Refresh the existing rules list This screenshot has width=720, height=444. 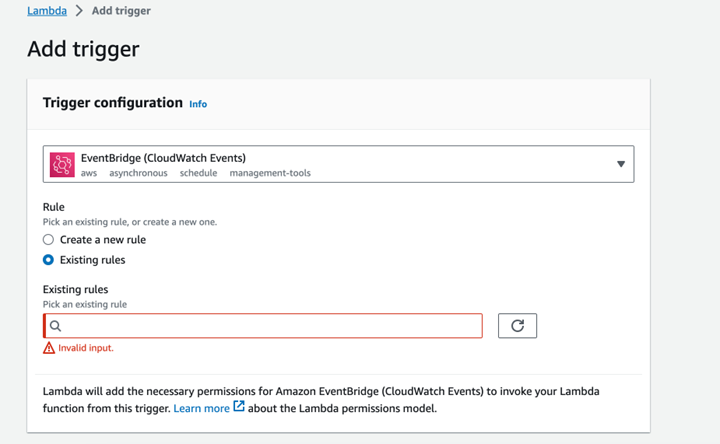click(518, 326)
